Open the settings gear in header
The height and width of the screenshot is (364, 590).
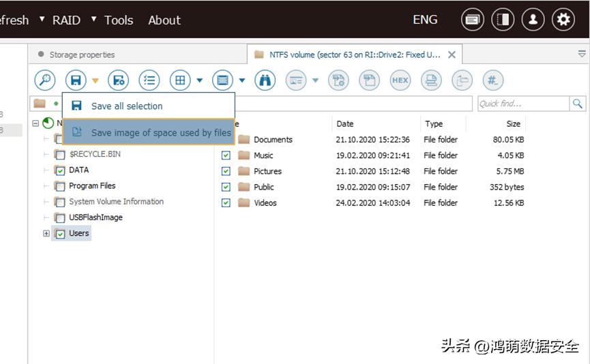[563, 20]
